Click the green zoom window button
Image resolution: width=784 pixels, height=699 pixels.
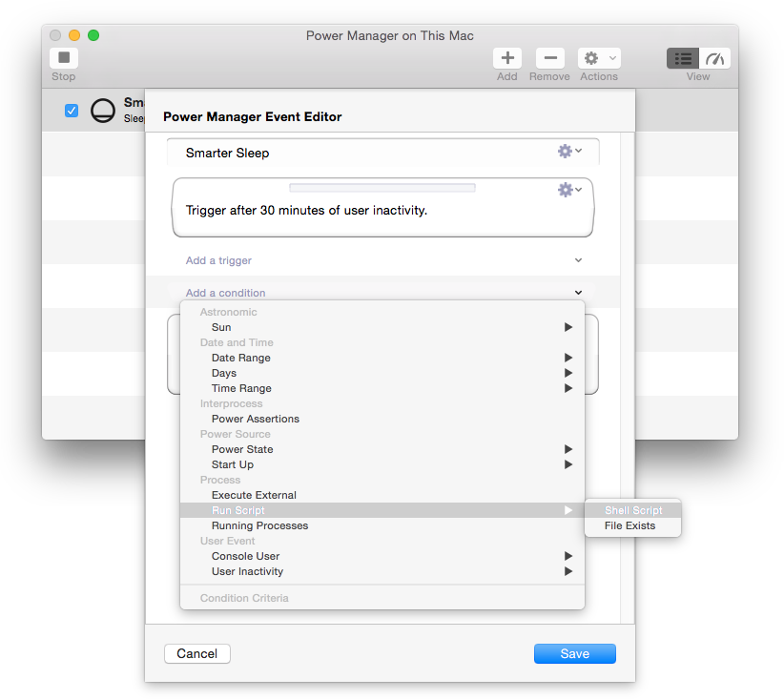(93, 35)
